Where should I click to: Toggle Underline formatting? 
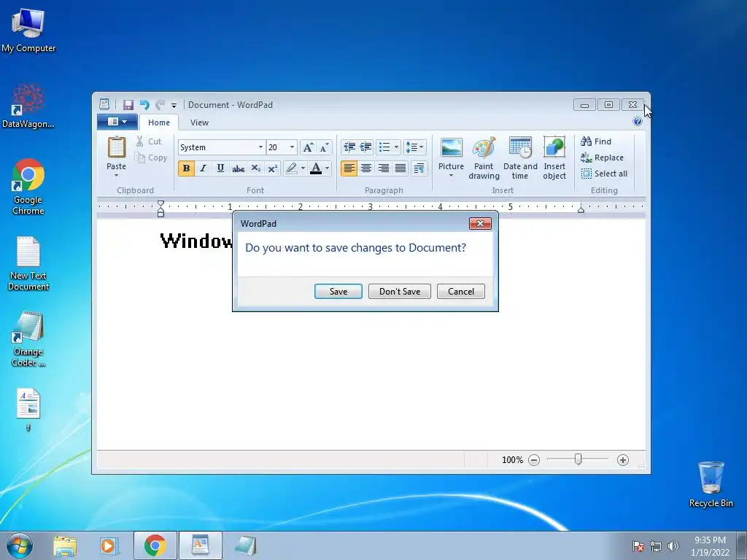pos(220,168)
